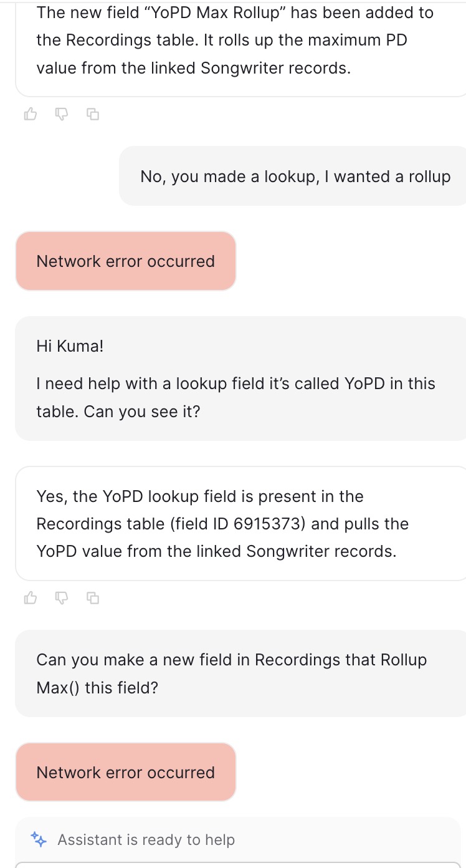Thumbs up the YoPD lookup field answer
This screenshot has height=868, width=466.
30,598
